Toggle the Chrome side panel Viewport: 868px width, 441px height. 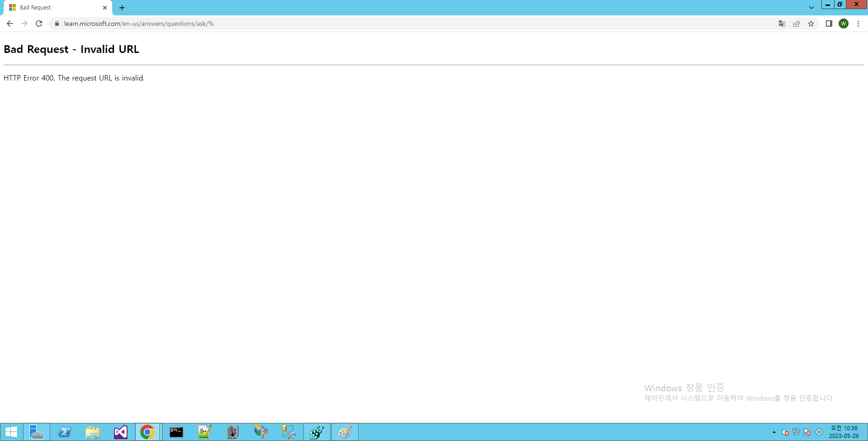829,24
